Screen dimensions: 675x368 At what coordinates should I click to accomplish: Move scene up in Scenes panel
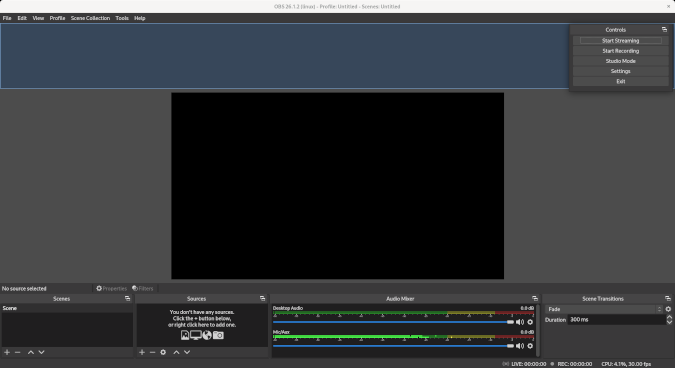pyautogui.click(x=31, y=352)
